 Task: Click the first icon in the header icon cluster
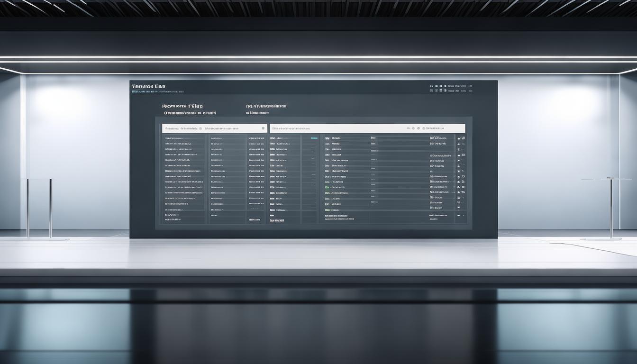431,87
